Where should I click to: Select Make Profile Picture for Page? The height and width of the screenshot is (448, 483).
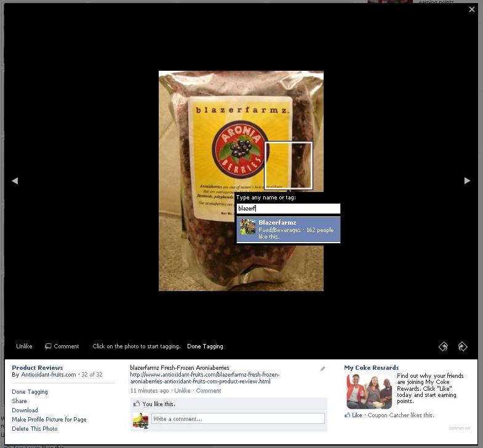49,419
